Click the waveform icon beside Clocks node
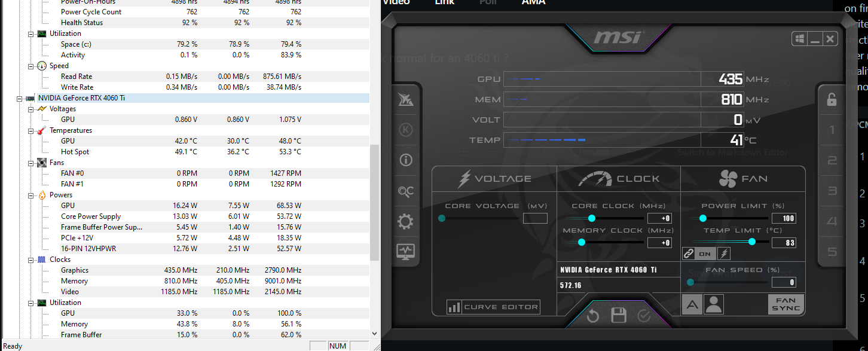The width and height of the screenshot is (868, 351). pos(42,260)
